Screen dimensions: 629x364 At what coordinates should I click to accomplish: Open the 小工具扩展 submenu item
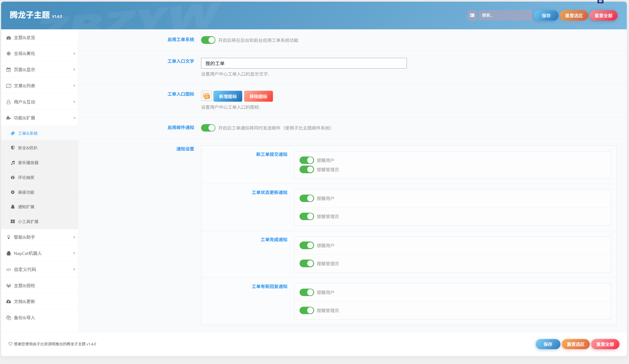pos(40,221)
